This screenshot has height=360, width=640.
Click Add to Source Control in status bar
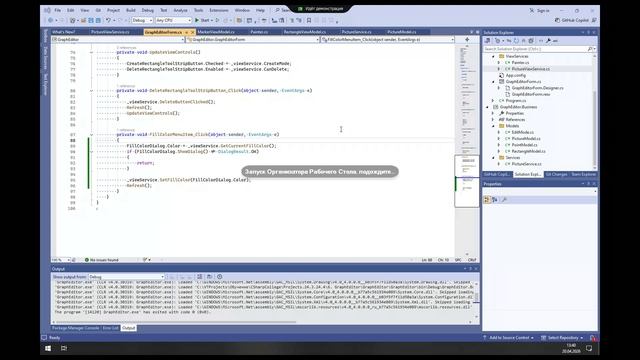509,338
